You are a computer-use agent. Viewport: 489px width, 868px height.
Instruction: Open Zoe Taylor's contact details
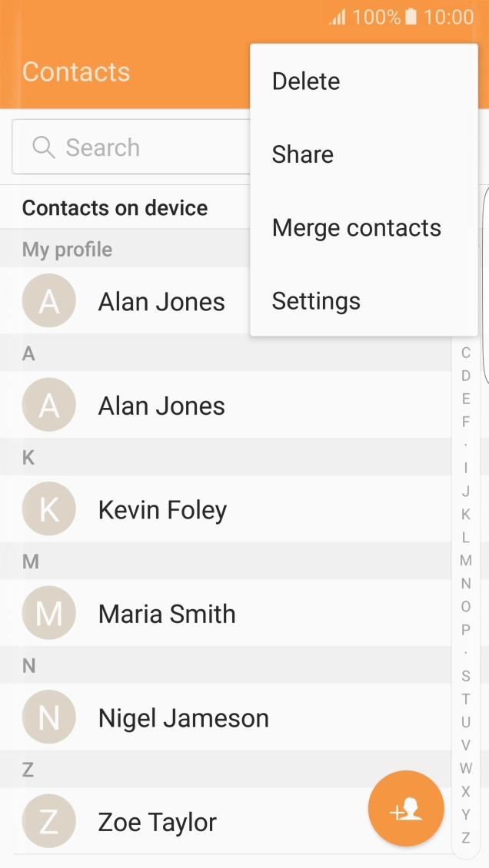157,821
